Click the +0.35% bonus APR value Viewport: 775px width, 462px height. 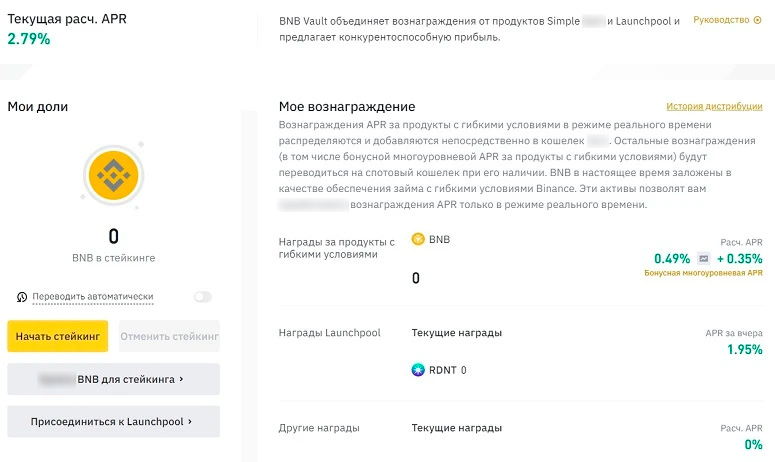pos(739,258)
